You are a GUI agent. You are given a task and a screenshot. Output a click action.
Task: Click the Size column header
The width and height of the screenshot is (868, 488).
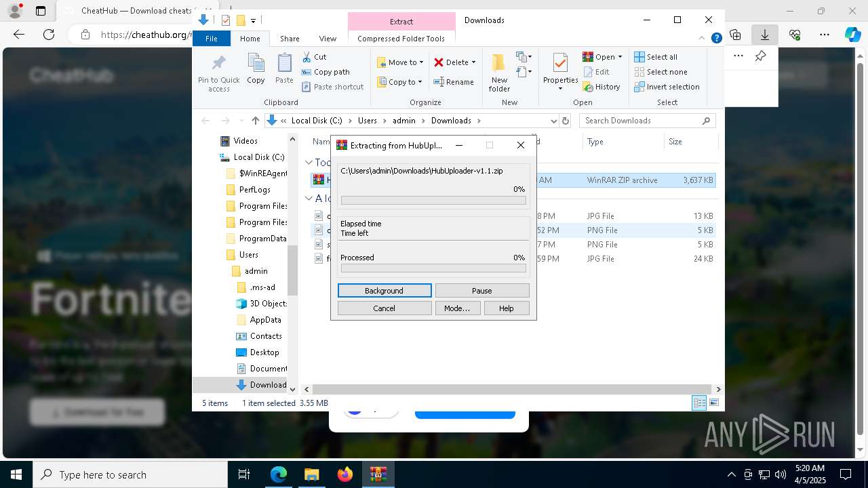point(675,142)
